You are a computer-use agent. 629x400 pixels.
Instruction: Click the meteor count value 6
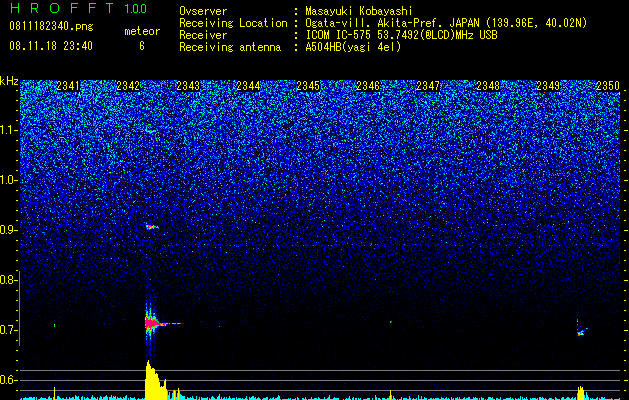142,46
